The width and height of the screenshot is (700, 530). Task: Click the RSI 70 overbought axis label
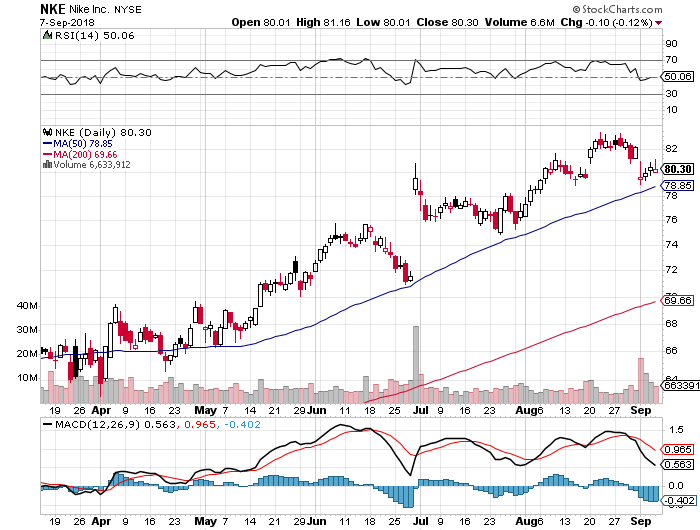pos(671,60)
